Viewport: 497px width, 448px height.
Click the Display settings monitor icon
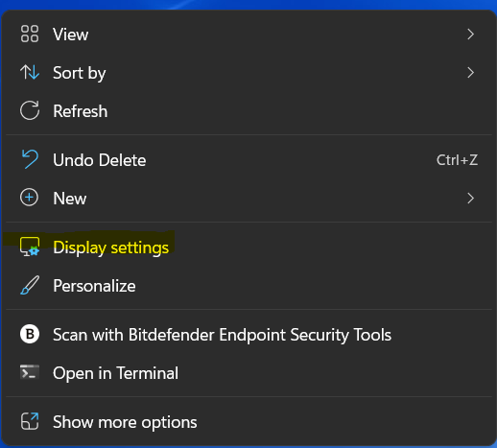coord(30,247)
